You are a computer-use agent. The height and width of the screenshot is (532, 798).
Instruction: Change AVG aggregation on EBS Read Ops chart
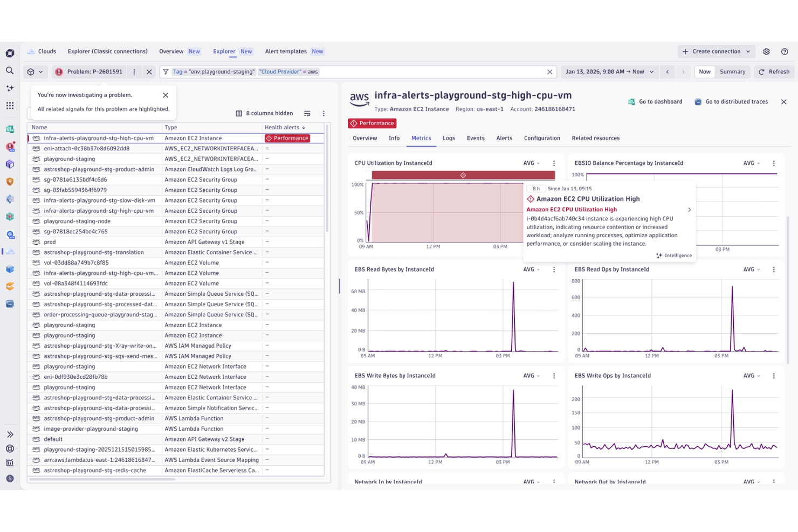pyautogui.click(x=751, y=270)
